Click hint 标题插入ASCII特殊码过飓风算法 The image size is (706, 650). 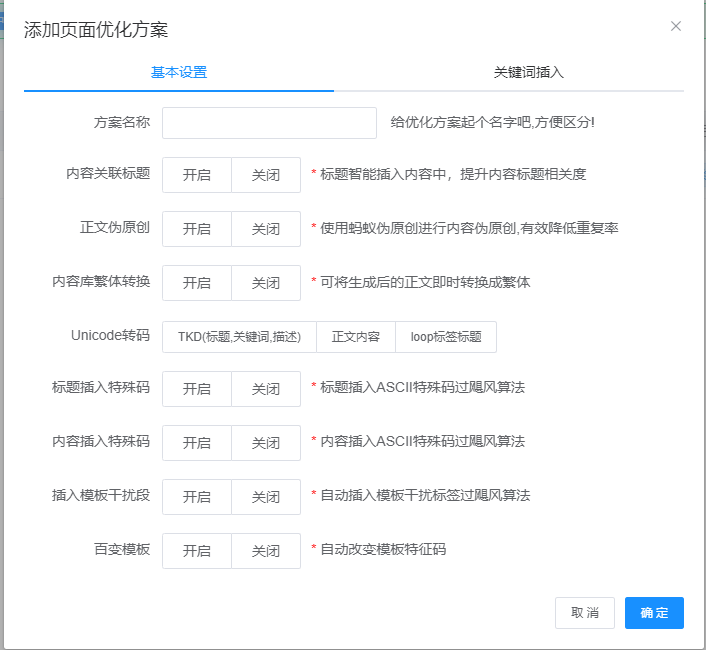point(422,387)
